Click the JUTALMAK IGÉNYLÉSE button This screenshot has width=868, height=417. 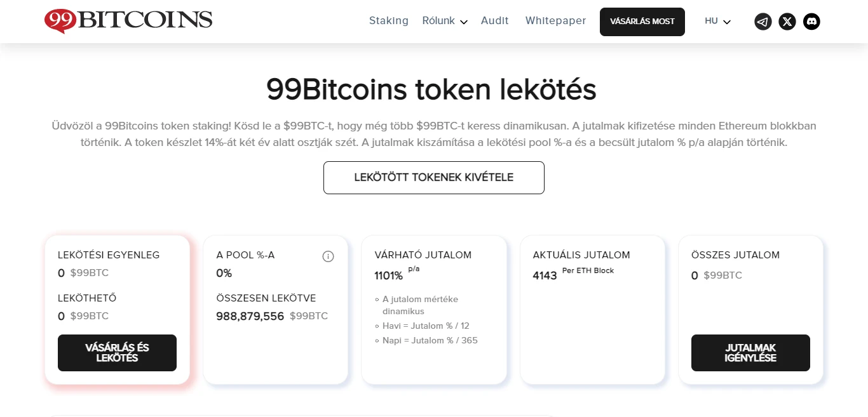(750, 353)
